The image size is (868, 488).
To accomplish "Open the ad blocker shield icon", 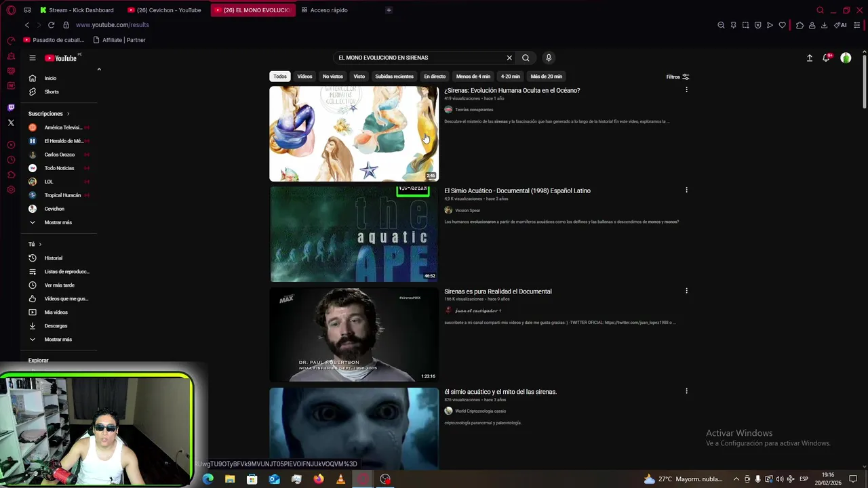I will (x=757, y=25).
